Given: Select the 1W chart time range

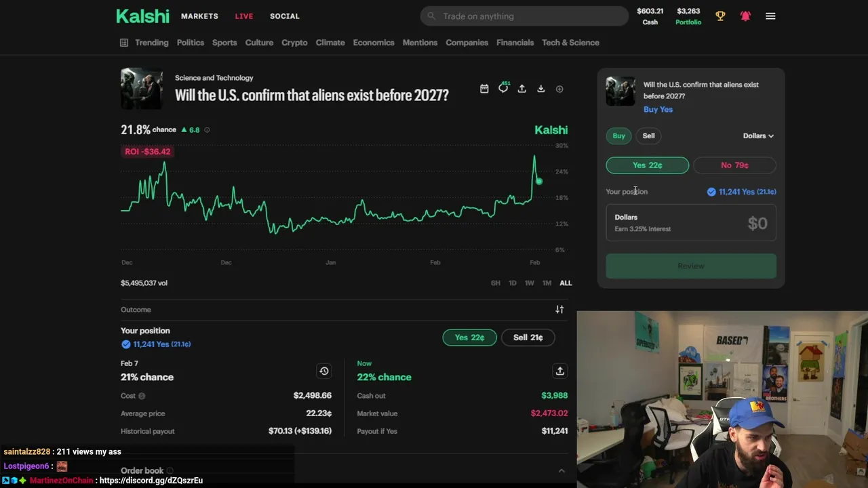Looking at the screenshot, I should tap(530, 283).
